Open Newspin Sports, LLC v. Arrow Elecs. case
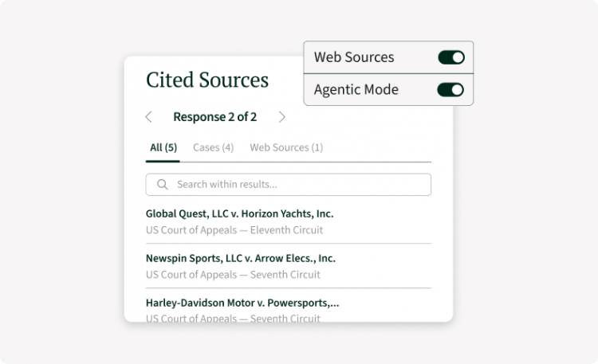Viewport: 598px width, 364px height. click(x=241, y=258)
